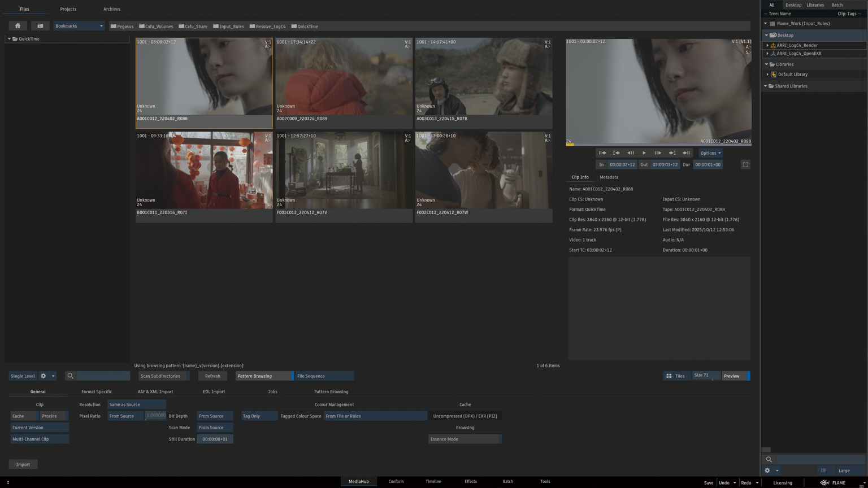Go to the preview clip's last frame
The height and width of the screenshot is (488, 868).
(x=686, y=153)
